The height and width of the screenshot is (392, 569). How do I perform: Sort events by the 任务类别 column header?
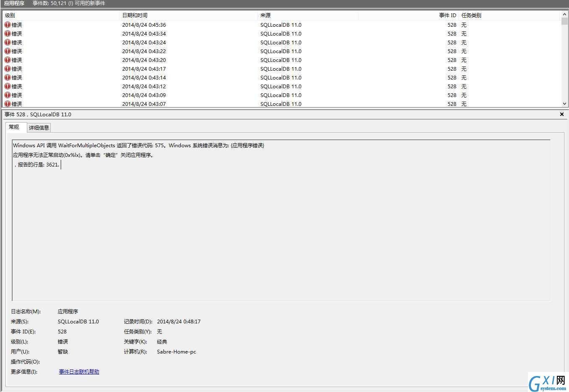pos(510,15)
